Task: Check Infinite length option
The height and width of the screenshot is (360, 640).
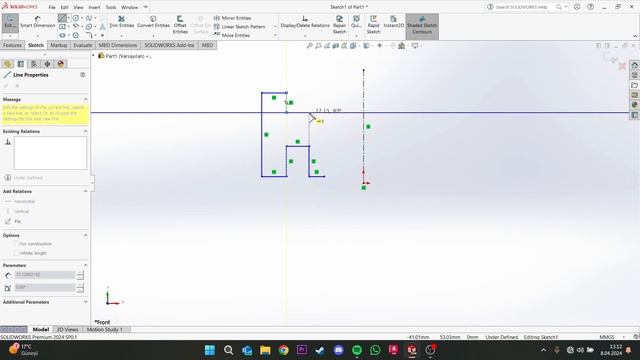Action: tap(16, 253)
